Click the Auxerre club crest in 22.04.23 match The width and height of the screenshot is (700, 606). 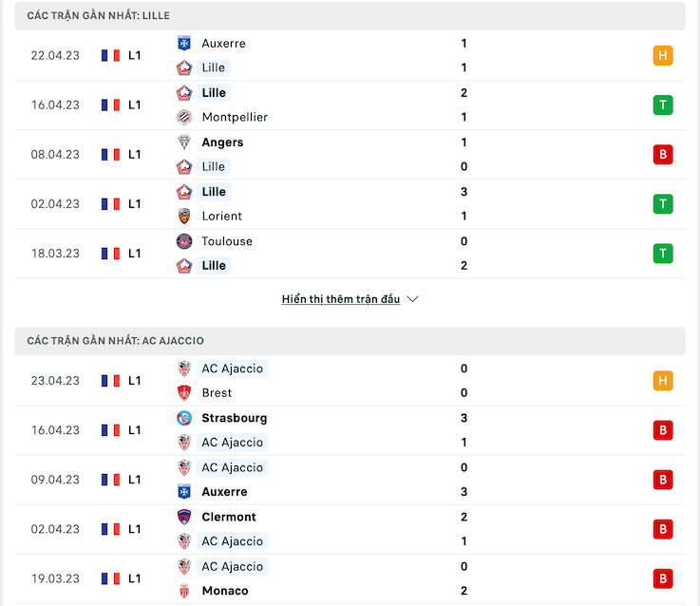pyautogui.click(x=184, y=44)
